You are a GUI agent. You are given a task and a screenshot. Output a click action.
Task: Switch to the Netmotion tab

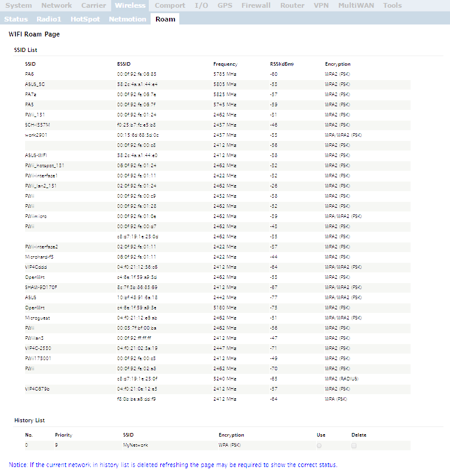click(128, 19)
